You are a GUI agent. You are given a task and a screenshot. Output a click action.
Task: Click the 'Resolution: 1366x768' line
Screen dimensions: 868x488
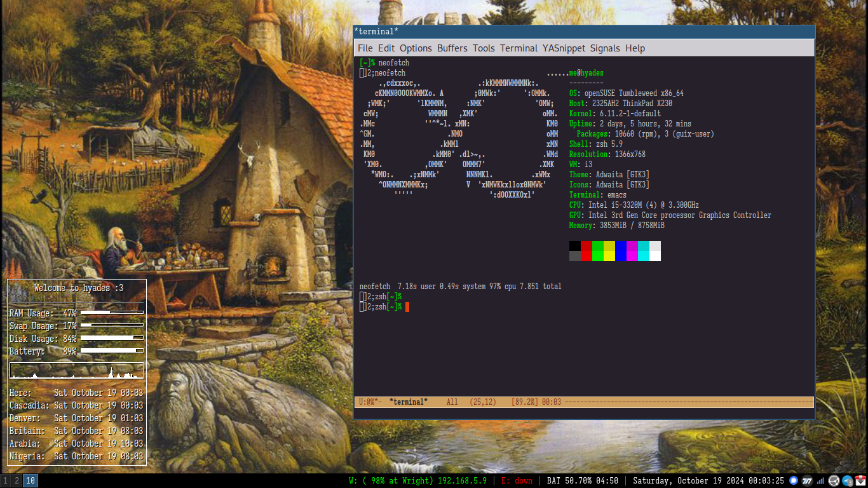(x=607, y=154)
